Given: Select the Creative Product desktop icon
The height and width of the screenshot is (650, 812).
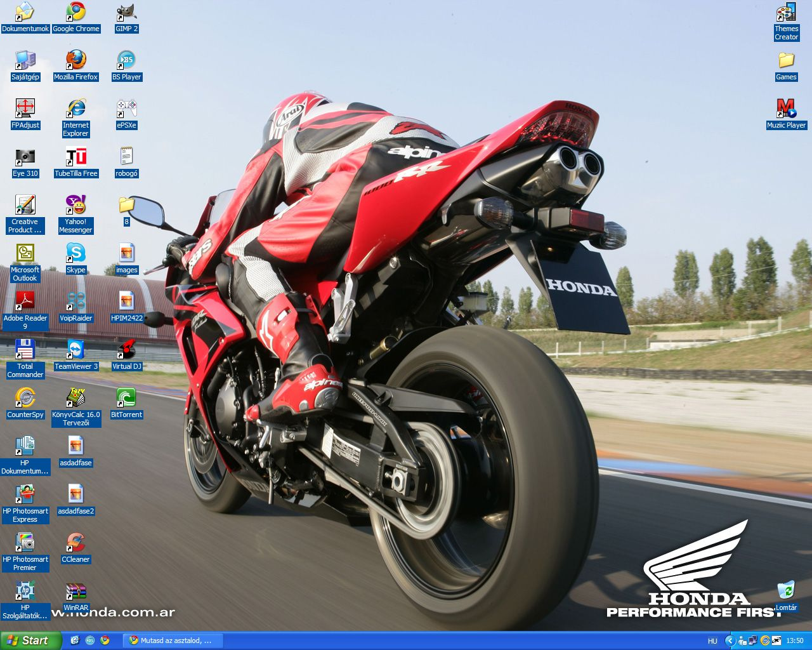Looking at the screenshot, I should click(25, 215).
